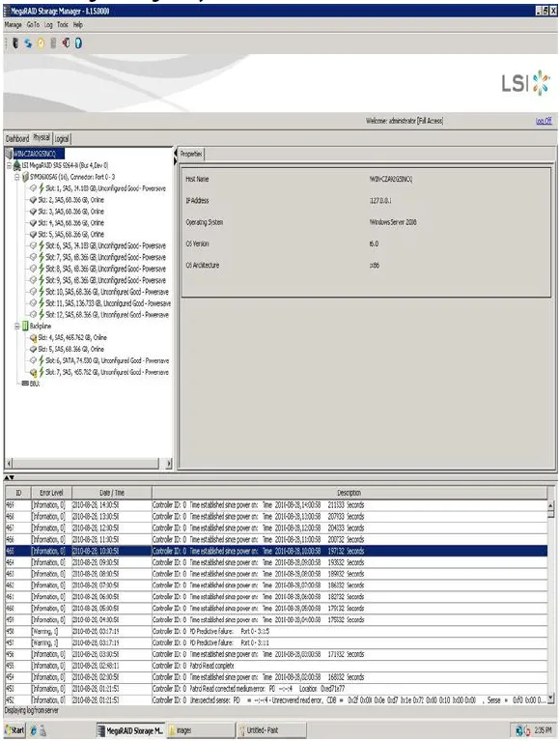Image resolution: width=560 pixels, height=741 pixels.
Task: Click the yellow clock toolbar icon
Action: pyautogui.click(x=42, y=43)
